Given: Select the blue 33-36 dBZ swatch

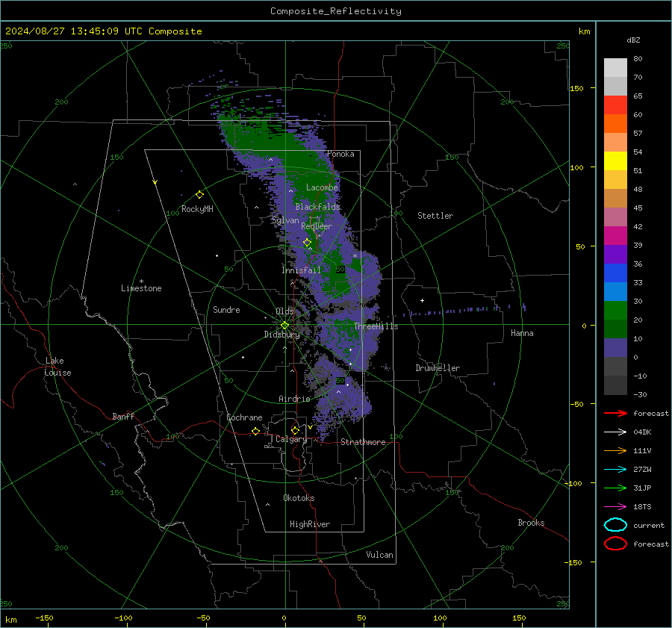Looking at the screenshot, I should tap(615, 273).
